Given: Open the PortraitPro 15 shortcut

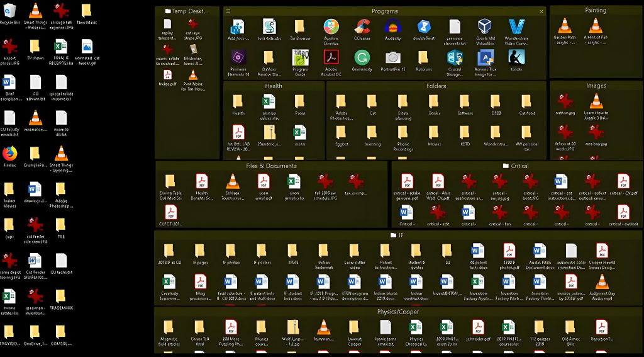Looking at the screenshot, I should click(392, 58).
